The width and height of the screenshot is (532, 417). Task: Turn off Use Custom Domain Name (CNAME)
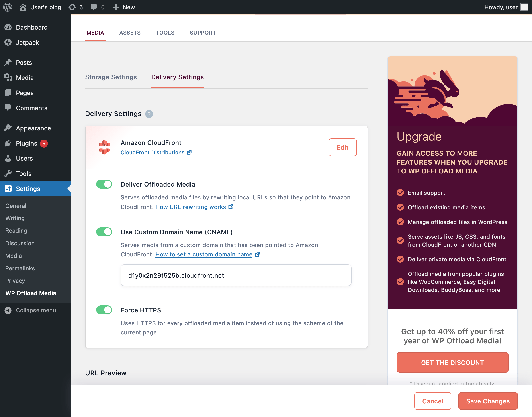pos(104,232)
